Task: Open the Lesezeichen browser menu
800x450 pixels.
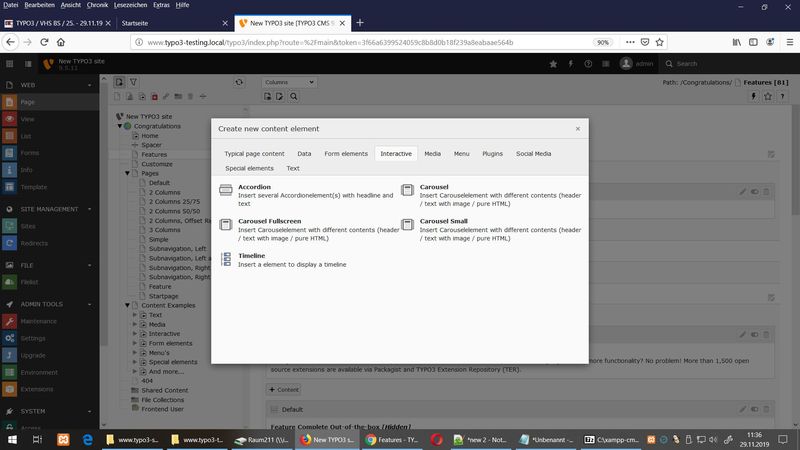Action: coord(130,5)
